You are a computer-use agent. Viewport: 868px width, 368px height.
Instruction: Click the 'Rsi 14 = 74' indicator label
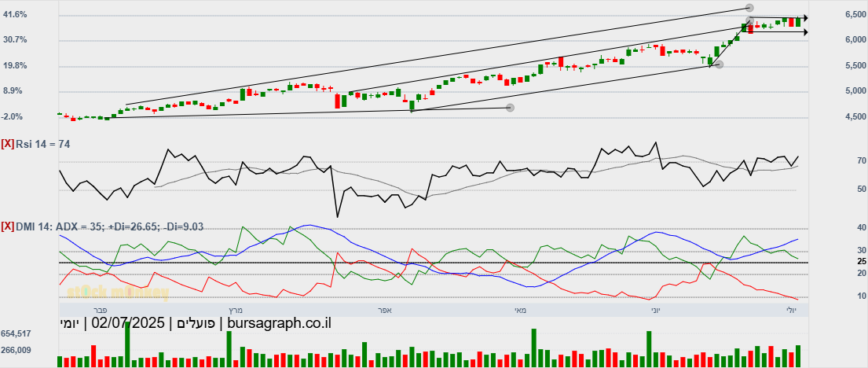(x=43, y=144)
